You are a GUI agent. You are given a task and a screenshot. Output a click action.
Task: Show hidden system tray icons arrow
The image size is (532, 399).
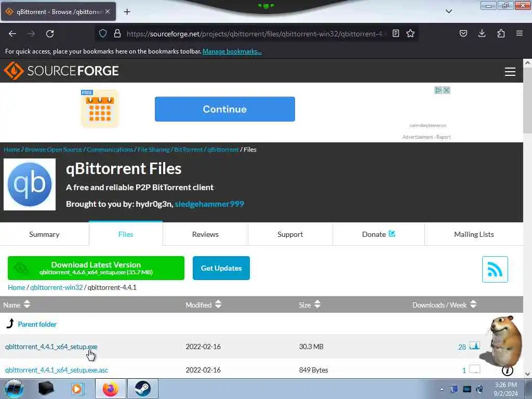click(442, 389)
